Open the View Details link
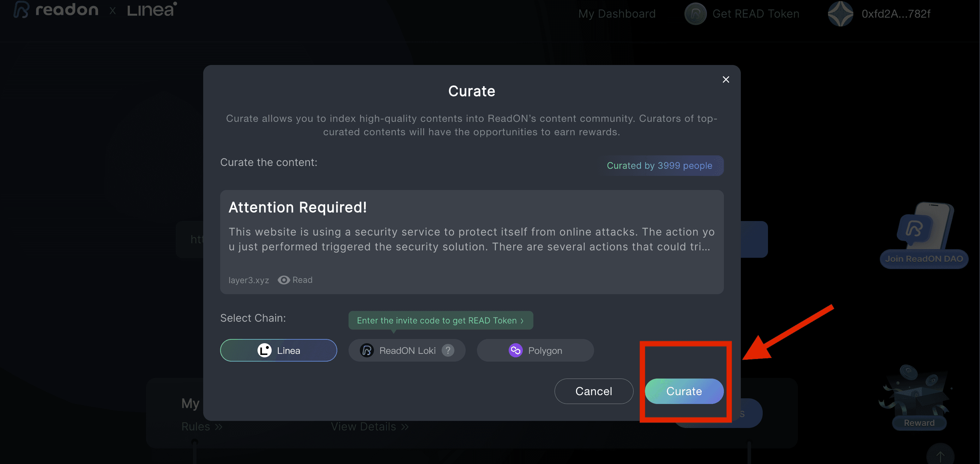The image size is (980, 464). click(x=369, y=427)
